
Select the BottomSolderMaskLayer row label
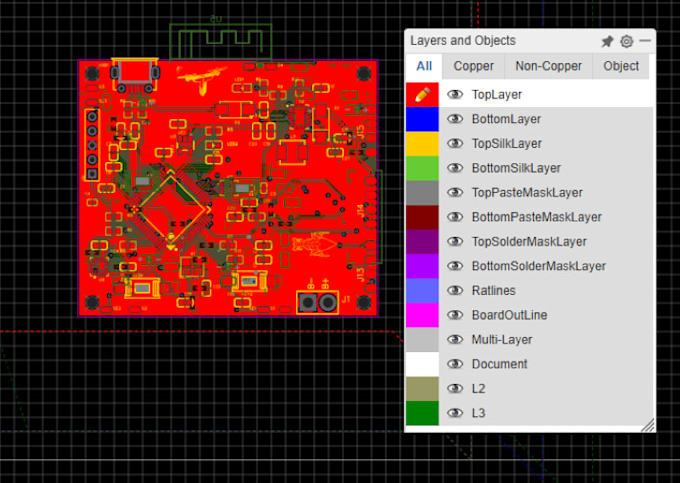[x=539, y=266]
